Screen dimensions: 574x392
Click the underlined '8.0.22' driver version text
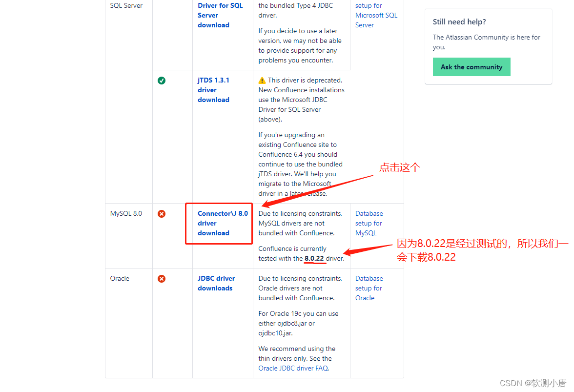pos(314,258)
